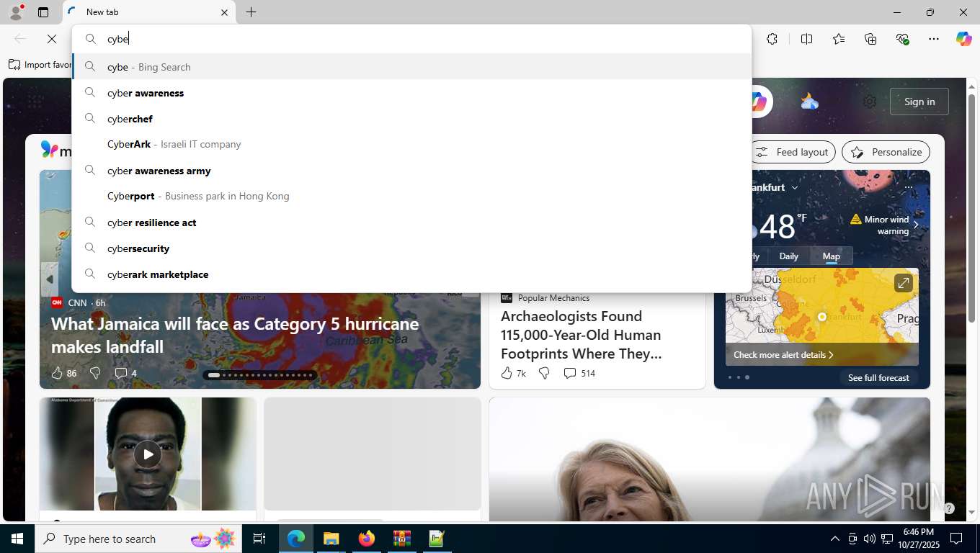Open Copilot sidebar icon
This screenshot has height=553, width=980.
[x=963, y=39]
